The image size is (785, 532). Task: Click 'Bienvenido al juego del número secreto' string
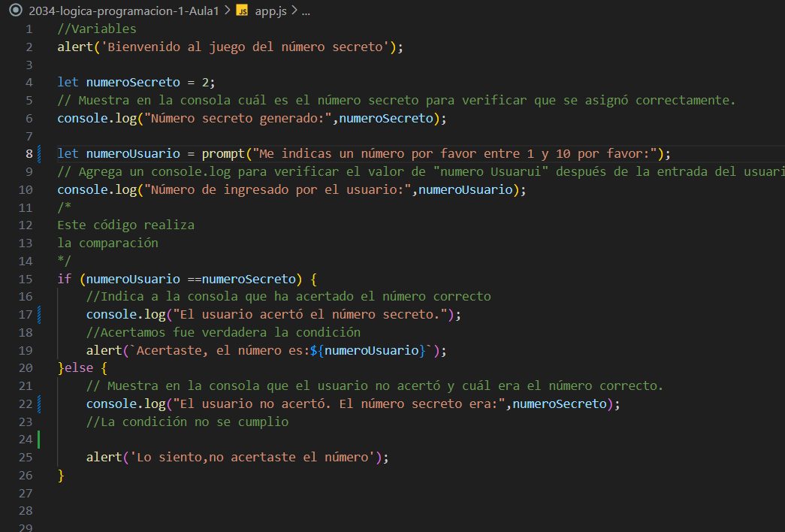pyautogui.click(x=245, y=47)
